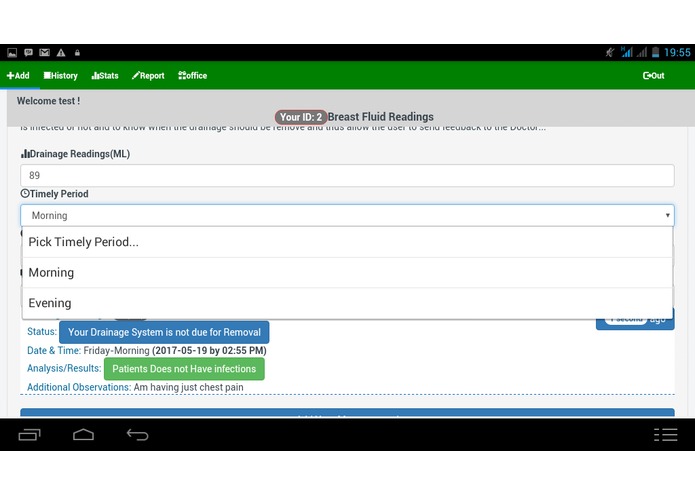Click the 'Welcome test !' text
The height and width of the screenshot is (494, 695).
click(x=48, y=101)
